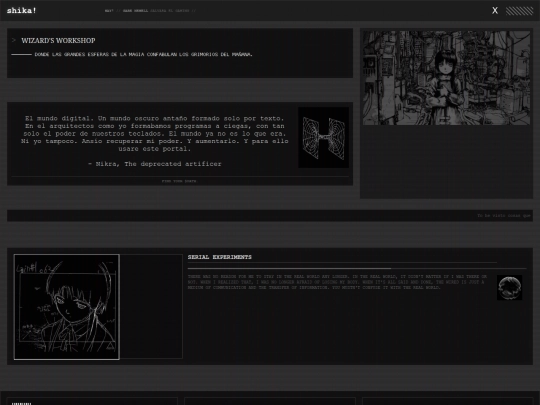
Task: Click the shika! site logo
Action: 21,10
